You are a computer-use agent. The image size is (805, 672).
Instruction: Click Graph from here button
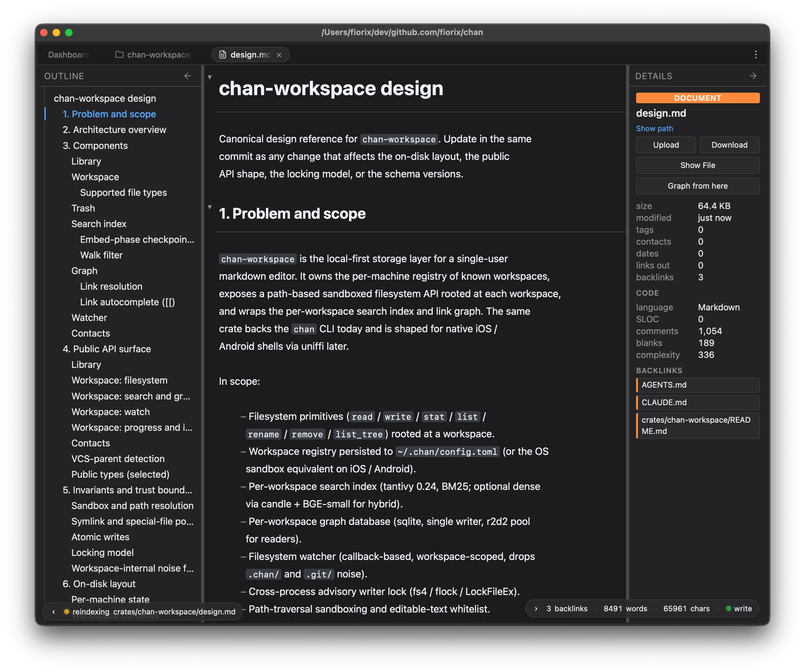pyautogui.click(x=698, y=186)
